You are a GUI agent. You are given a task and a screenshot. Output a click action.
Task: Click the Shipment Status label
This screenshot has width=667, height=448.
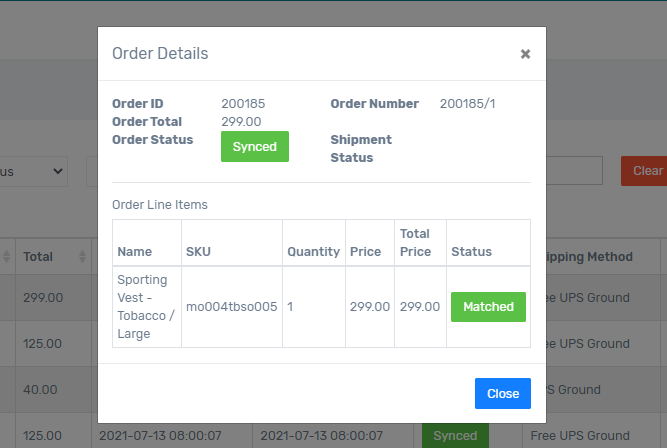[x=361, y=148]
